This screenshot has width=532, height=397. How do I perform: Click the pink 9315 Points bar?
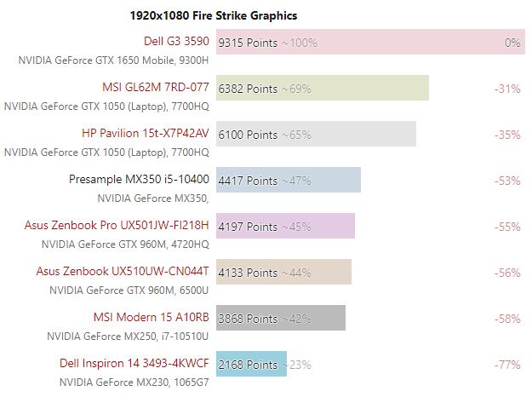(370, 42)
